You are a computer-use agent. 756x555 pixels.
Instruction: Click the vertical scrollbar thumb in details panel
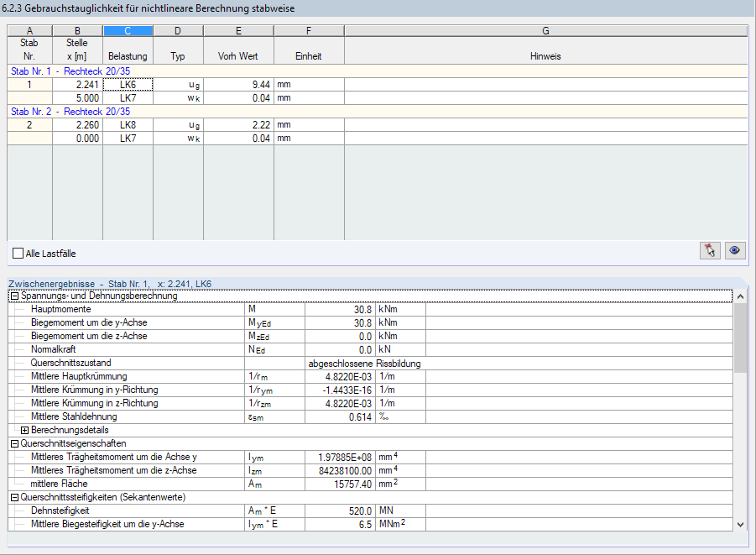coord(741,338)
